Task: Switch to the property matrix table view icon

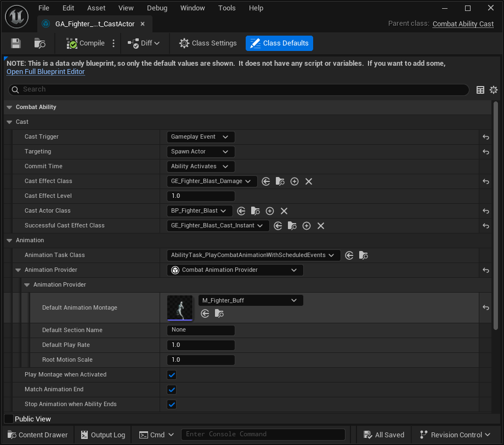Action: point(480,90)
